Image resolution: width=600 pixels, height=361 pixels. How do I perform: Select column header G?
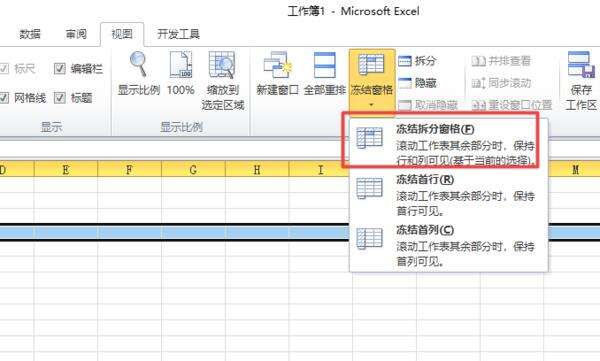click(x=193, y=169)
